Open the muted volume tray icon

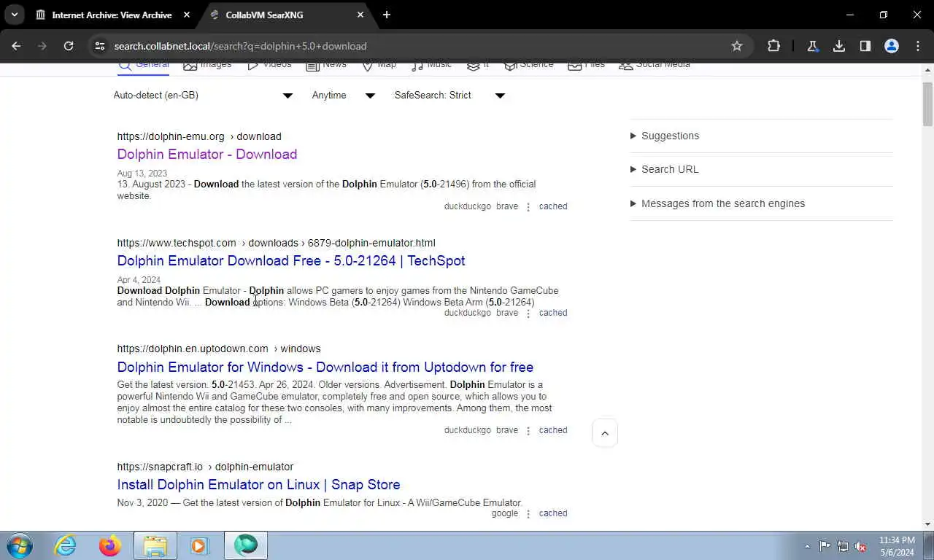[860, 546]
